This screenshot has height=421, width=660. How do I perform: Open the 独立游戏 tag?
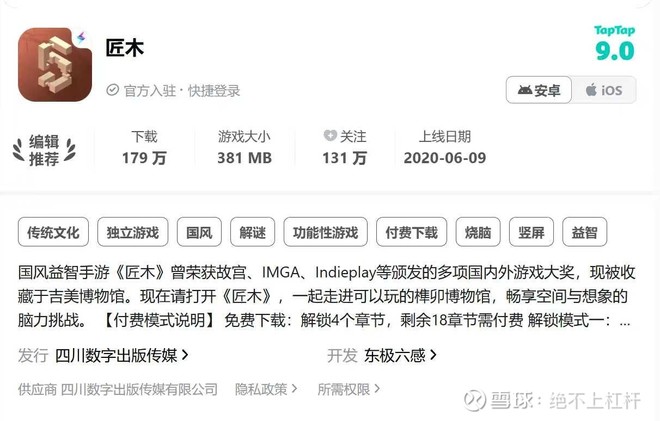[x=133, y=232]
